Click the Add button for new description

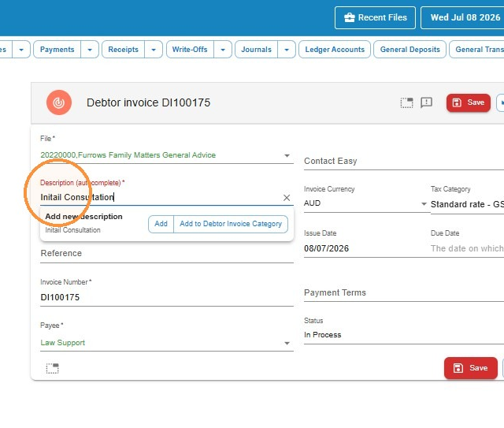click(x=161, y=224)
